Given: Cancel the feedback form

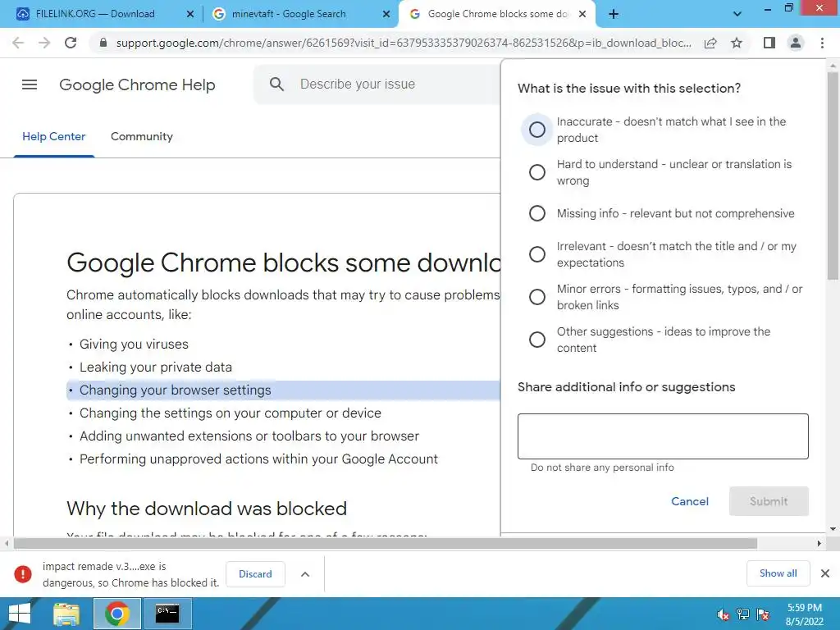Looking at the screenshot, I should pos(690,501).
